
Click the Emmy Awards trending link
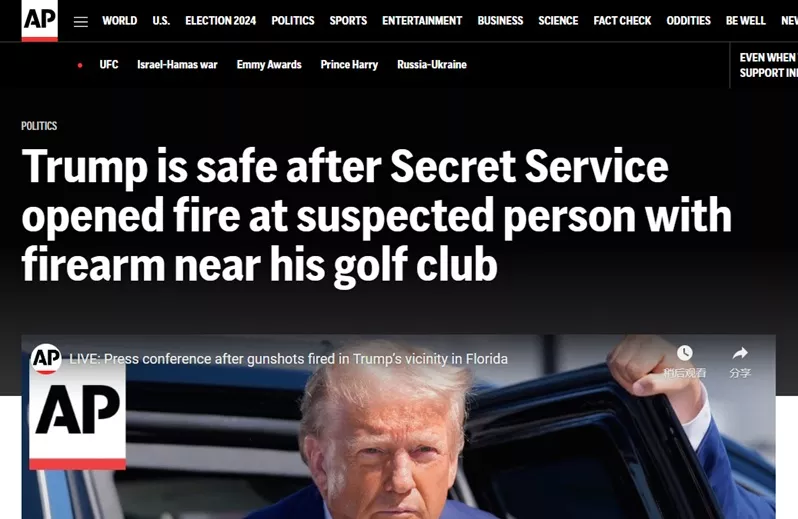point(269,65)
